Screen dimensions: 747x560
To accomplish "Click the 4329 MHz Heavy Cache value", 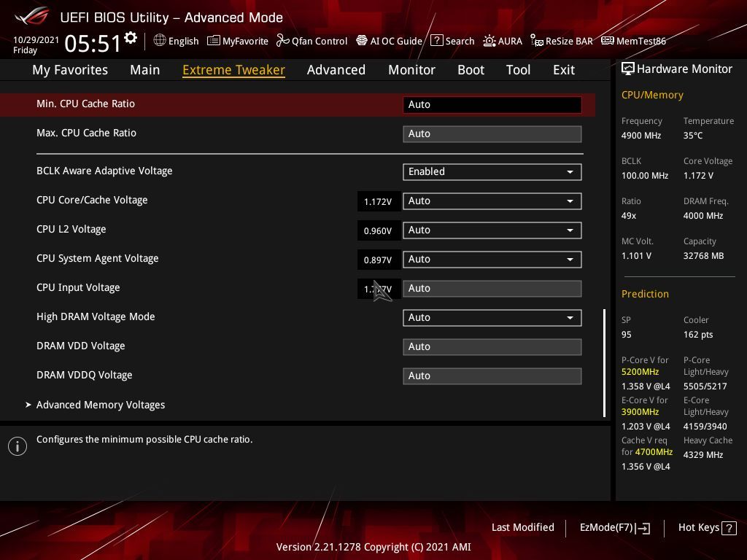I will (x=703, y=455).
